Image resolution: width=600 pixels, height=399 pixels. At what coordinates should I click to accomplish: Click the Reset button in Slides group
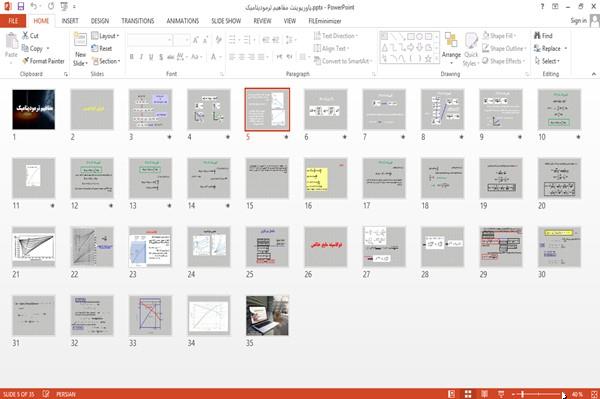[x=102, y=49]
